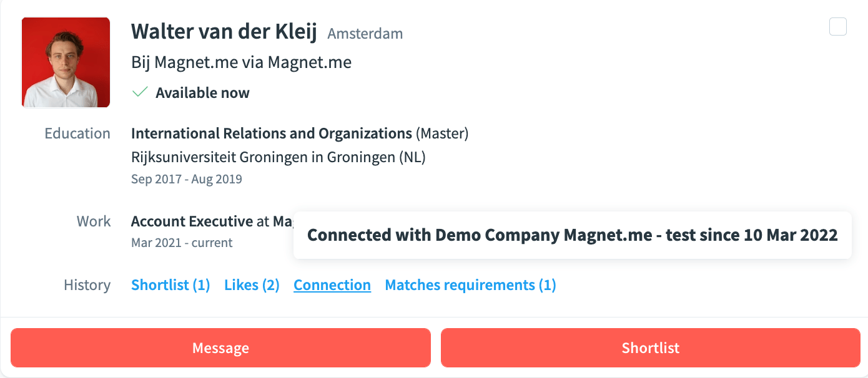Viewport: 868px width, 378px height.
Task: Click the name Walter van der Kleij
Action: pos(224,31)
